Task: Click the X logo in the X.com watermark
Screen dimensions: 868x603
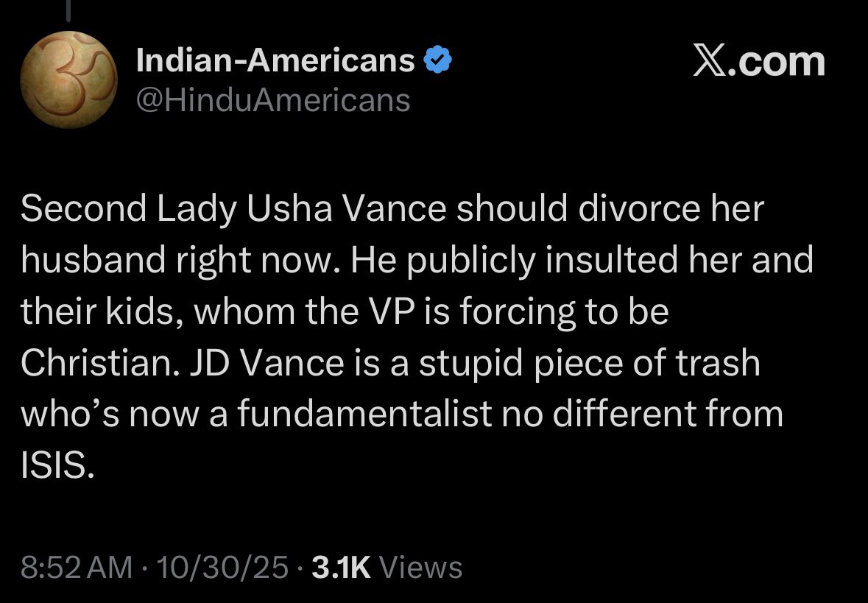Action: tap(710, 63)
